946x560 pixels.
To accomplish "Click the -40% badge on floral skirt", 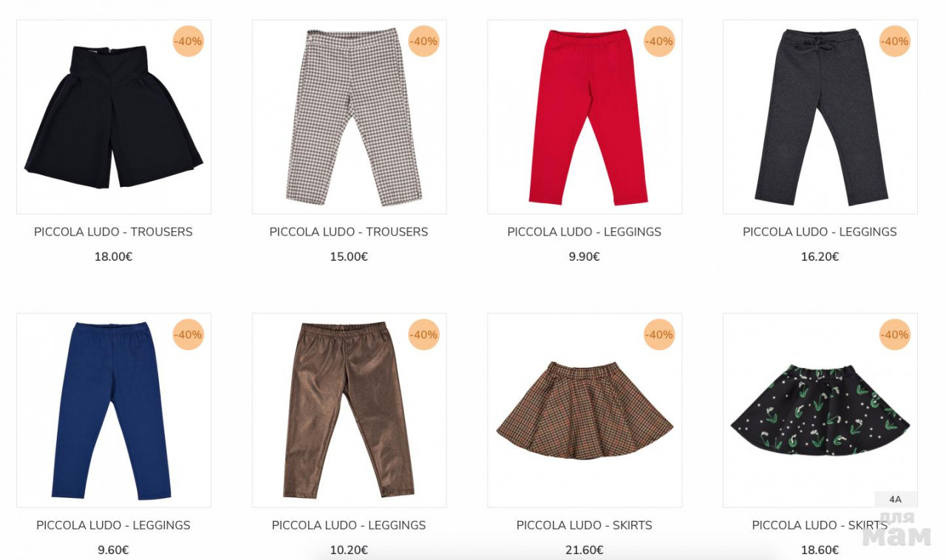I will tap(894, 335).
